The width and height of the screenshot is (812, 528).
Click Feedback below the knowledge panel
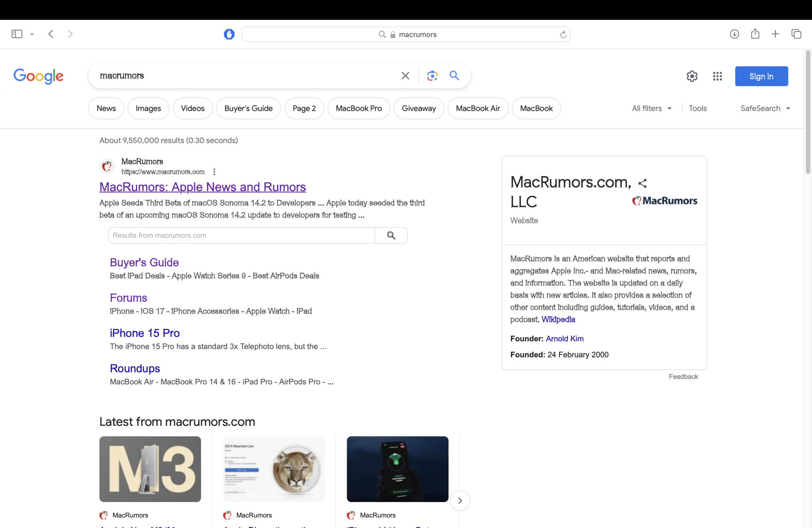click(x=683, y=377)
